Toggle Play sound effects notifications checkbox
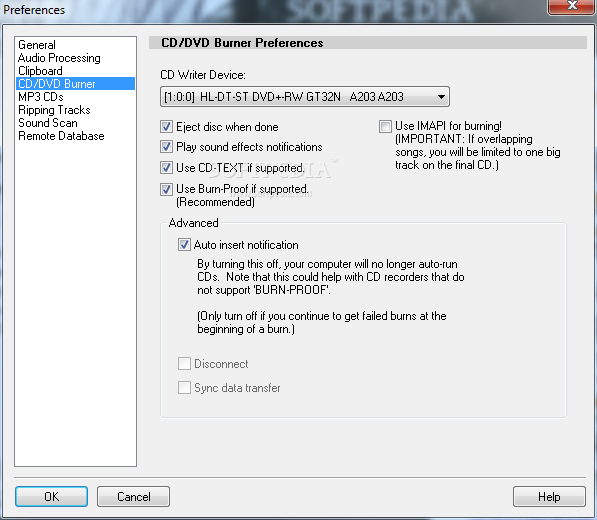This screenshot has width=597, height=520. 166,147
